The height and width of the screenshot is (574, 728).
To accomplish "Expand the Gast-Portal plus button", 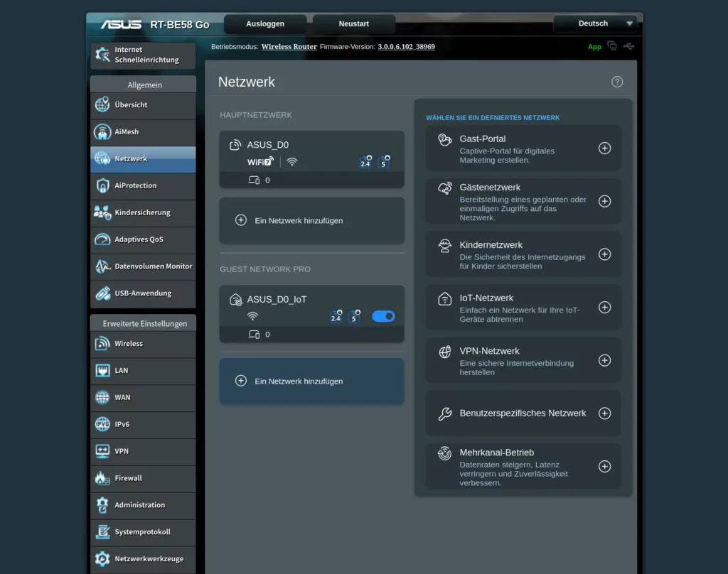I will (604, 148).
